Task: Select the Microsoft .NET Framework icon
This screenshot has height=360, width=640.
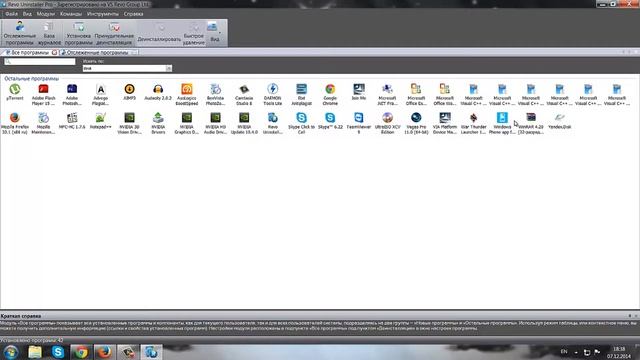Action: [387, 89]
